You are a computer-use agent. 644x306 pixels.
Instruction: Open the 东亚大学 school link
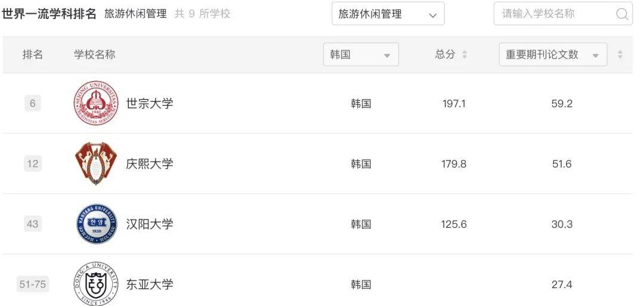pyautogui.click(x=150, y=285)
